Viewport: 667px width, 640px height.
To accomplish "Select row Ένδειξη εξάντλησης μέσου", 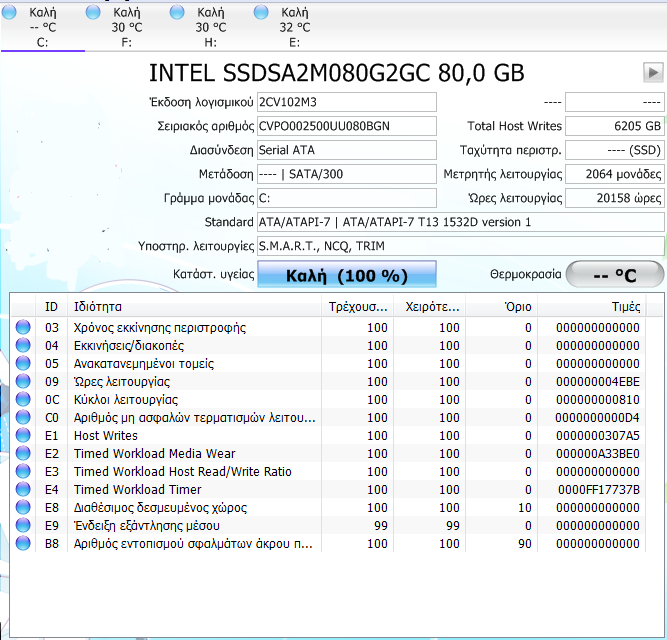I will point(328,526).
